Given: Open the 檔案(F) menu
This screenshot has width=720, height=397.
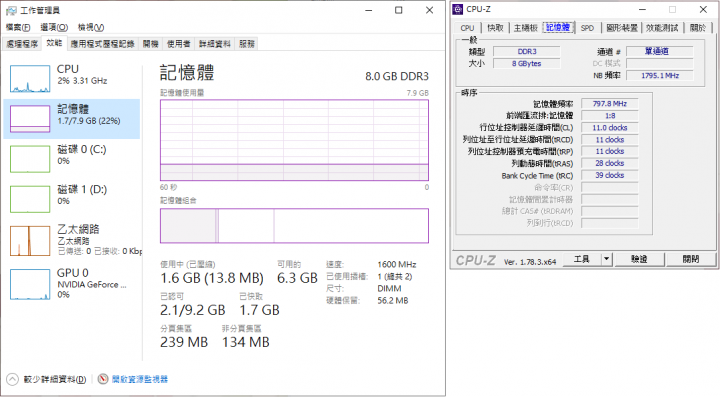Looking at the screenshot, I should (18, 28).
